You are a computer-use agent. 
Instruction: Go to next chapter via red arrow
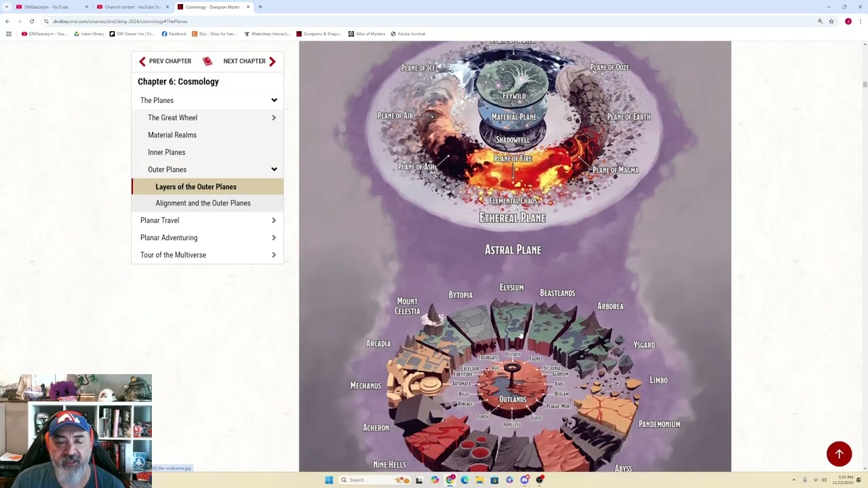point(272,62)
